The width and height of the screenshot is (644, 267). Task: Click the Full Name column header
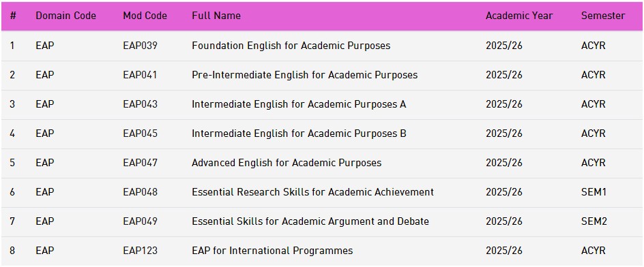point(216,16)
